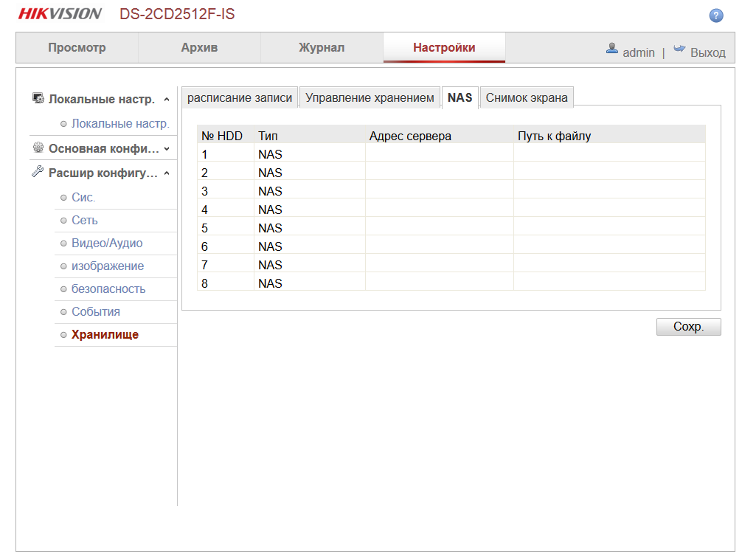Collapse the Локальные настр. section chevron
Screen dimensions: 742x560
click(167, 100)
